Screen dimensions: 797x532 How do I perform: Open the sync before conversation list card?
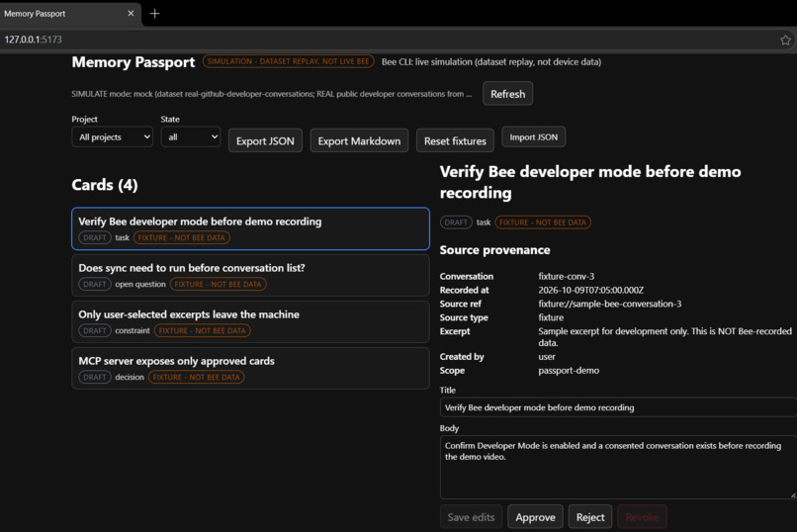250,275
